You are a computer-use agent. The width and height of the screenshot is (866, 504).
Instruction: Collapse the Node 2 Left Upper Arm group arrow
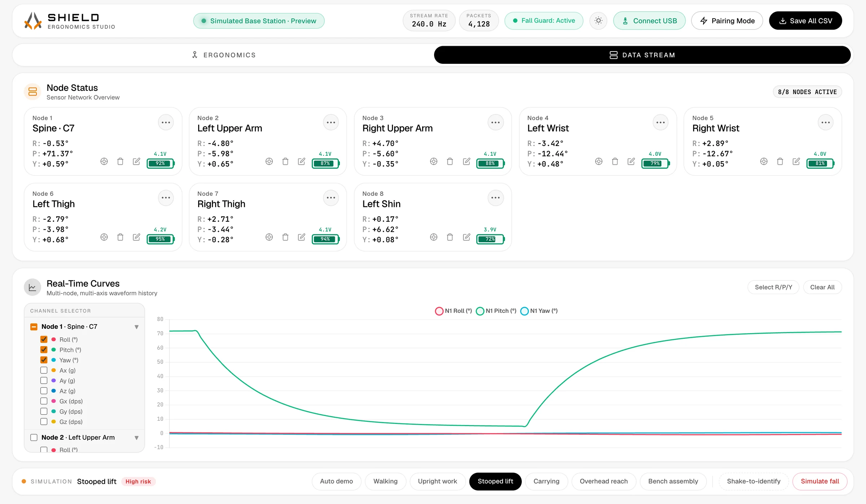136,438
